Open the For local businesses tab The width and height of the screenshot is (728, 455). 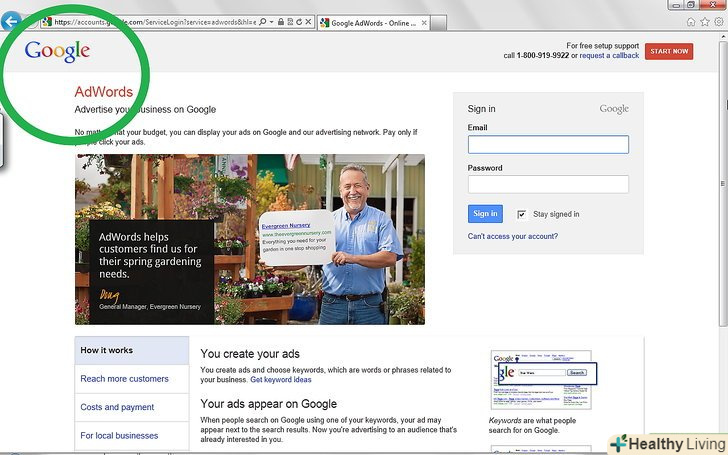pos(132,436)
